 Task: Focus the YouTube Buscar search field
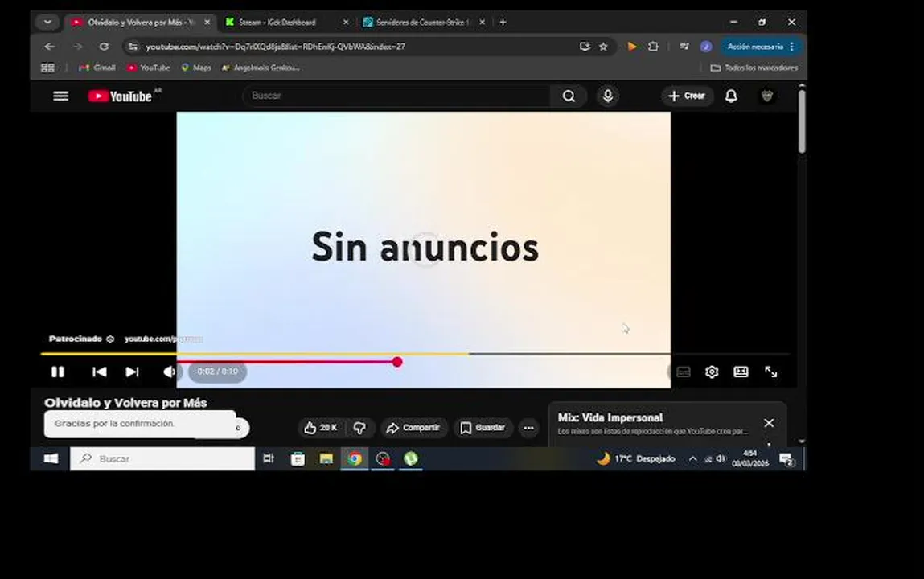tap(398, 96)
